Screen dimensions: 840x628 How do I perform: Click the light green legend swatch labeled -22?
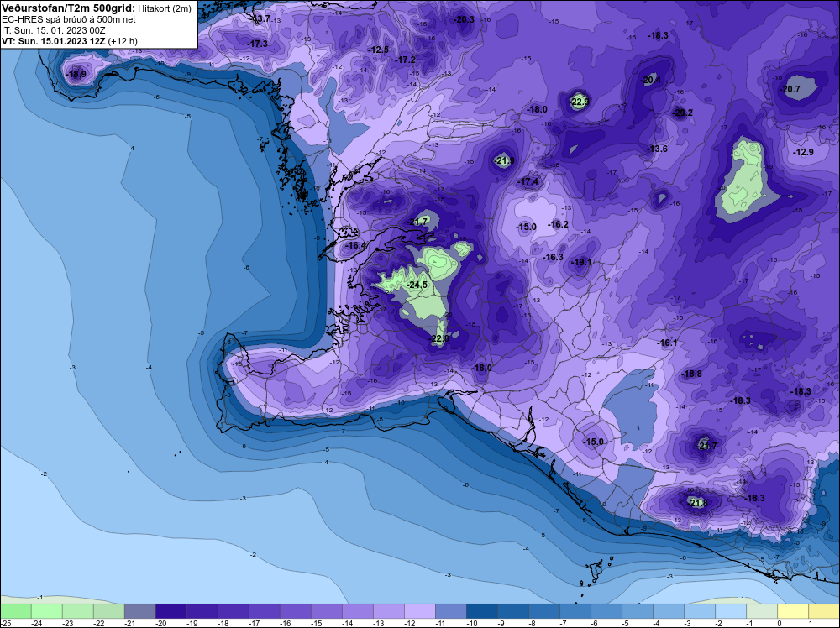tap(108, 611)
